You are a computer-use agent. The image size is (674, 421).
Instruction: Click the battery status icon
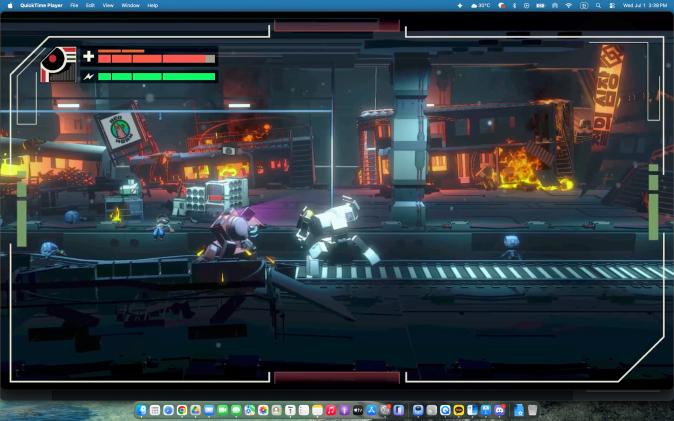(540, 6)
